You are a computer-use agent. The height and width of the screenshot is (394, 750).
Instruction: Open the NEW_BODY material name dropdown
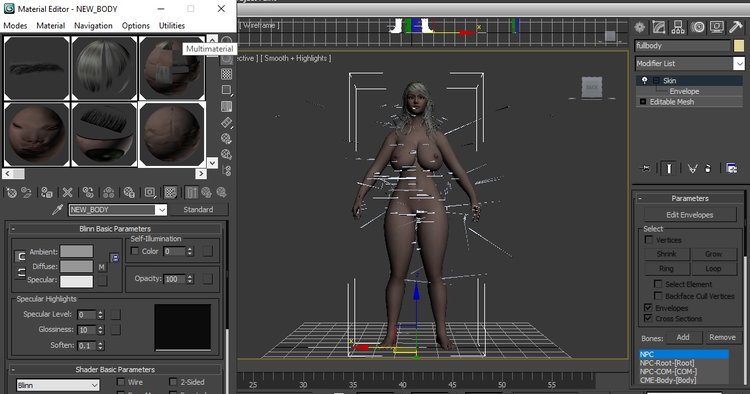(x=162, y=209)
